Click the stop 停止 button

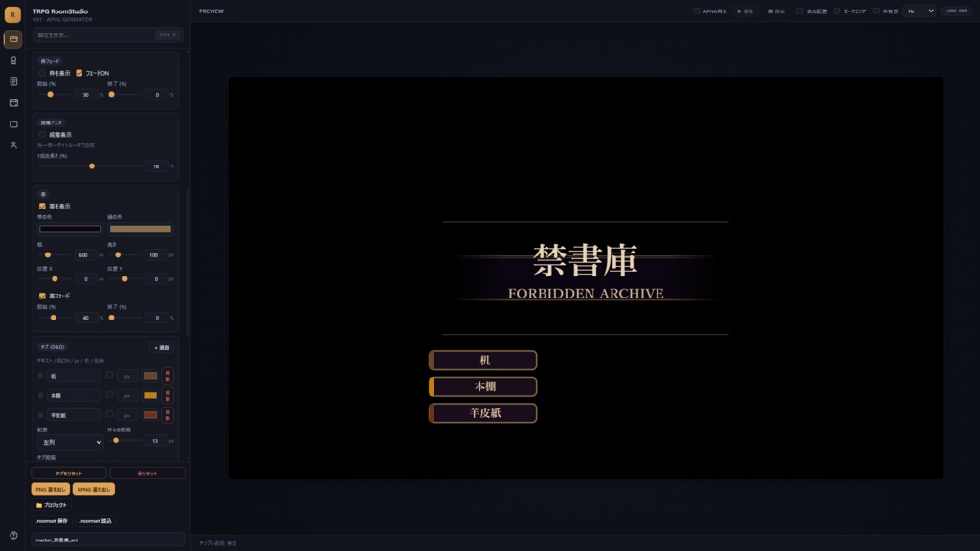coord(776,11)
